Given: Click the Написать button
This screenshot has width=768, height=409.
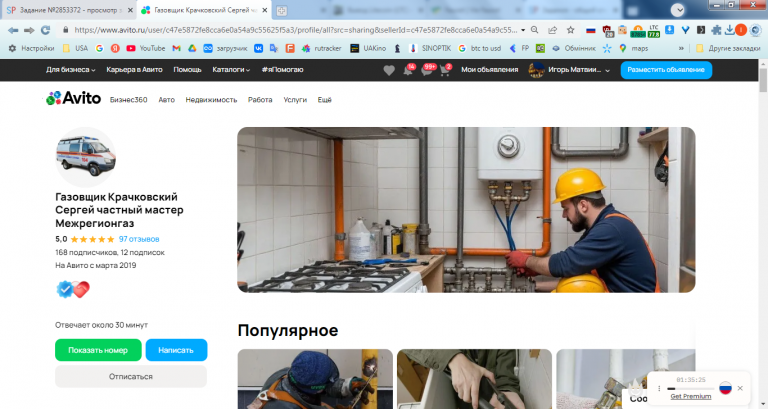Looking at the screenshot, I should pos(176,350).
